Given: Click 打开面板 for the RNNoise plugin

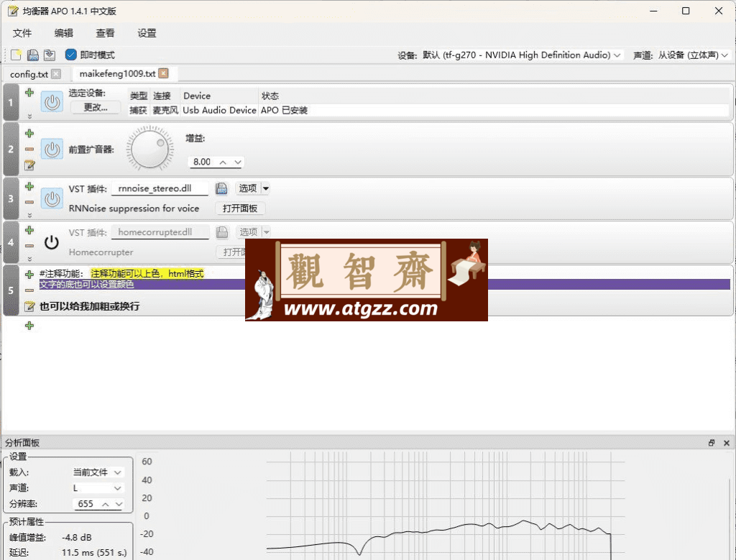Looking at the screenshot, I should (240, 208).
